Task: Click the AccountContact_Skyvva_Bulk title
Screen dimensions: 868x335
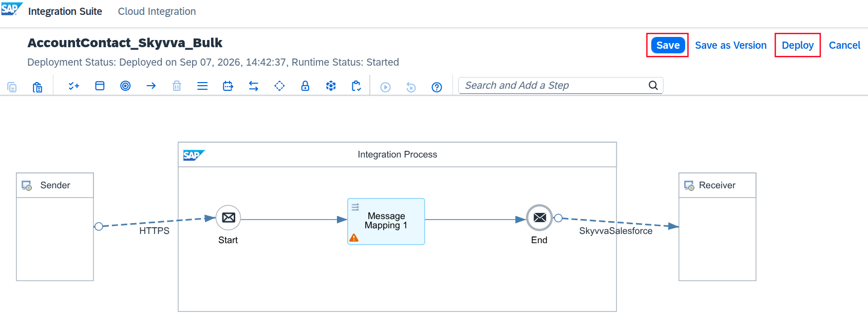Action: click(125, 43)
